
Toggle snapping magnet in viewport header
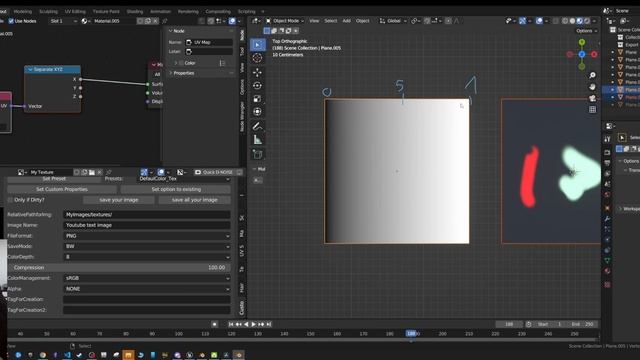pos(427,21)
